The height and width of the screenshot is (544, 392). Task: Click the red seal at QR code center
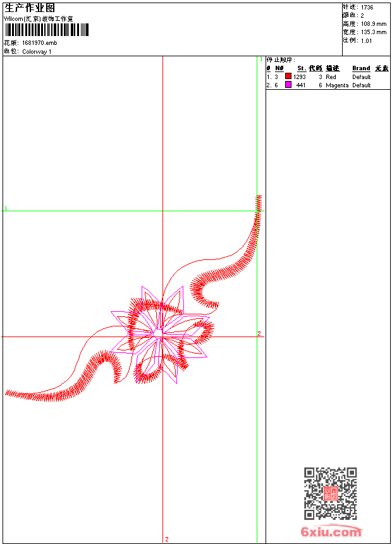click(x=330, y=493)
